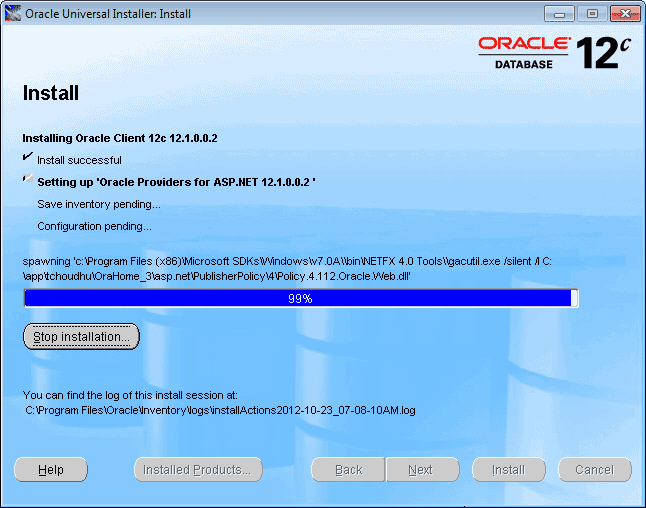
Task: Click the large 'Install' page heading
Action: [x=51, y=93]
